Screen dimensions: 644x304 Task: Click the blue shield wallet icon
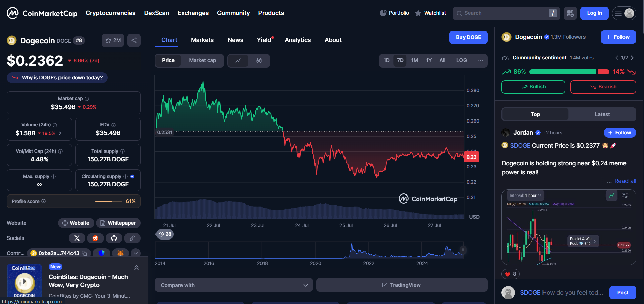pyautogui.click(x=102, y=253)
